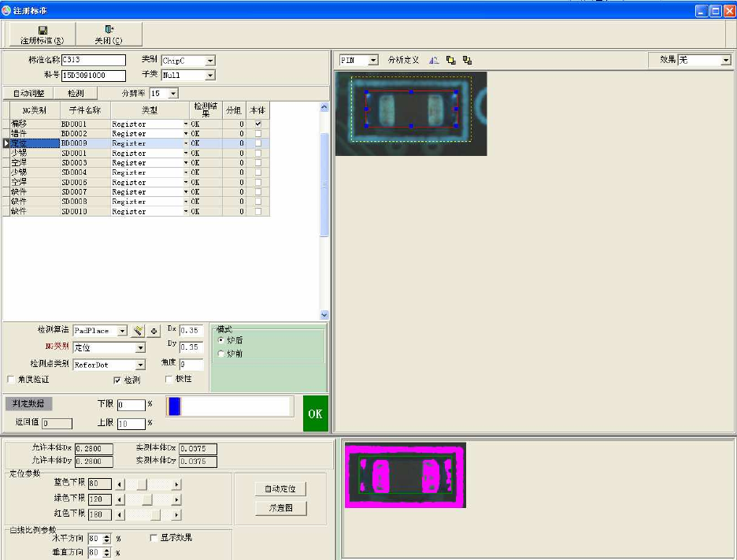Image resolution: width=737 pixels, height=560 pixels.
Task: Enable the 显示效果 checkbox
Action: 154,537
